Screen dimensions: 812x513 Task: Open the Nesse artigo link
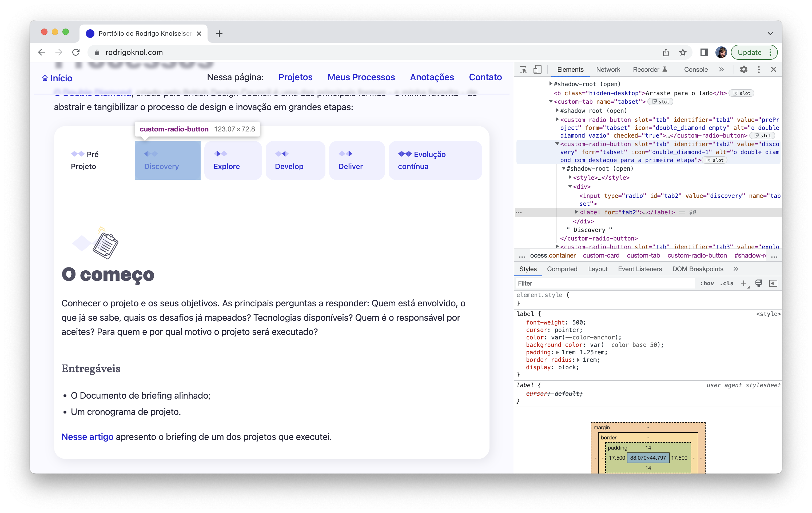click(x=87, y=437)
